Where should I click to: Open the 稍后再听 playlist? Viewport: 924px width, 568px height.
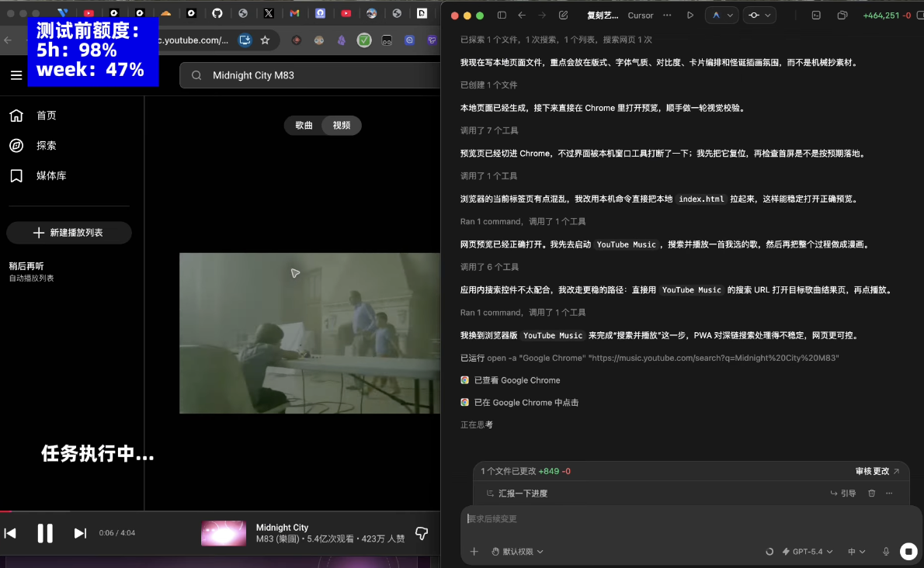pos(31,272)
